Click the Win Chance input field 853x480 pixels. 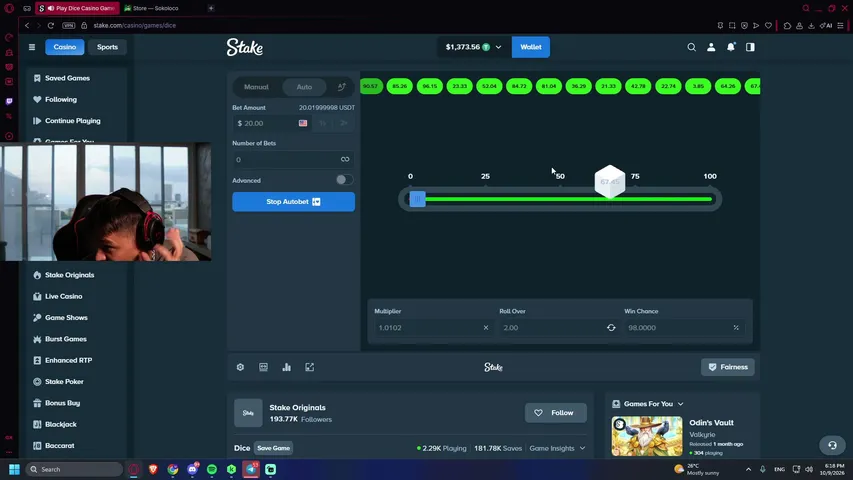[684, 328]
